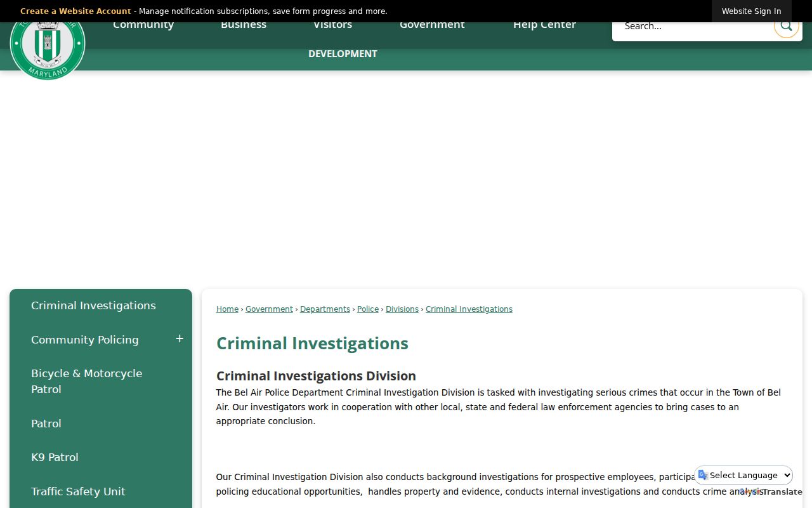Open the Government breadcrumb link
812x508 pixels.
[269, 309]
